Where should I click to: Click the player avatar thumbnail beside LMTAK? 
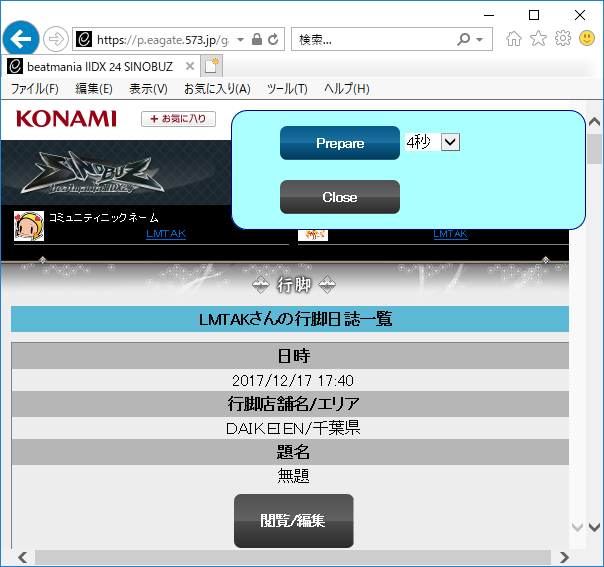29,226
